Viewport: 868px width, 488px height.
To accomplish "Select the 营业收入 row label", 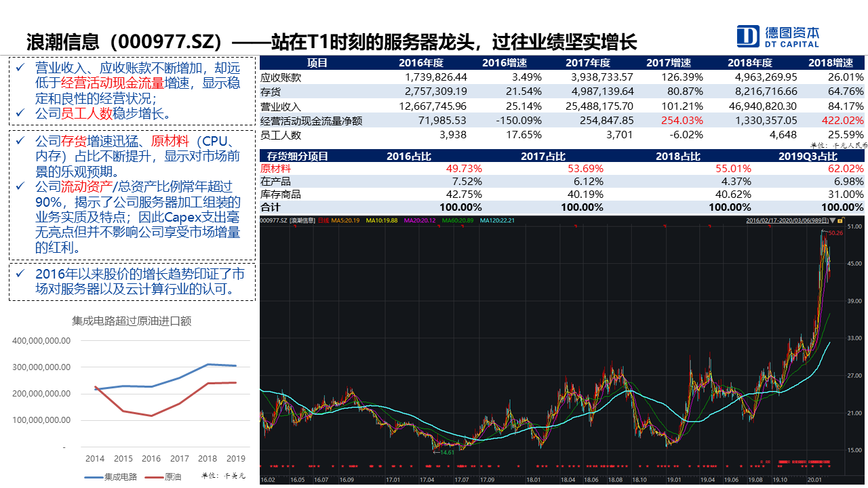I will click(x=281, y=106).
